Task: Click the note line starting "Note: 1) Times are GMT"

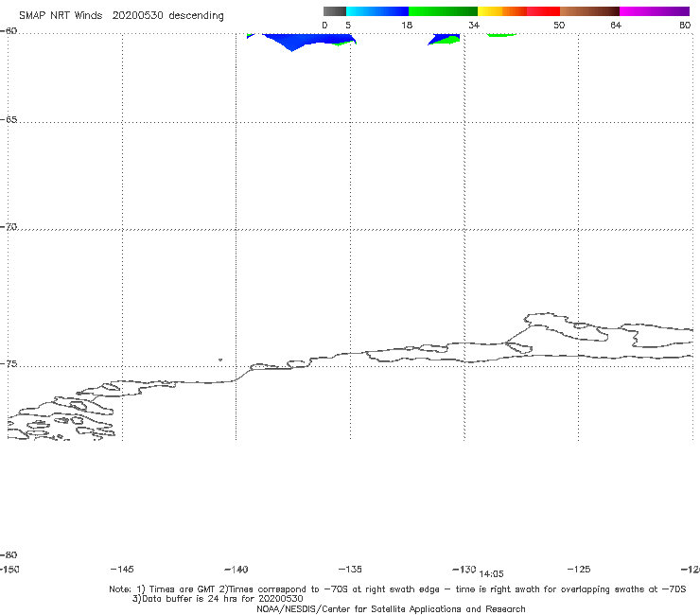Action: tap(397, 589)
